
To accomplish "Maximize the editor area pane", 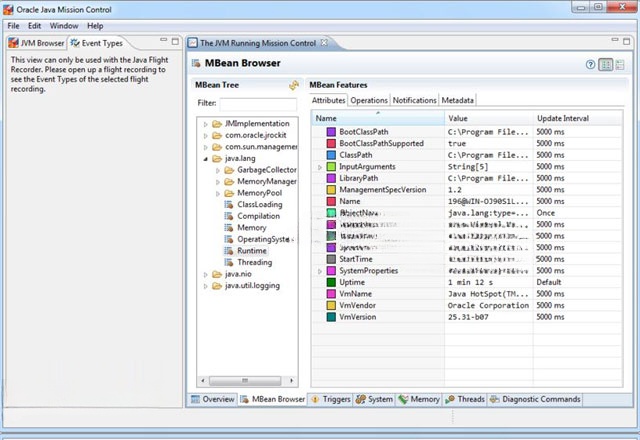I will point(627,41).
